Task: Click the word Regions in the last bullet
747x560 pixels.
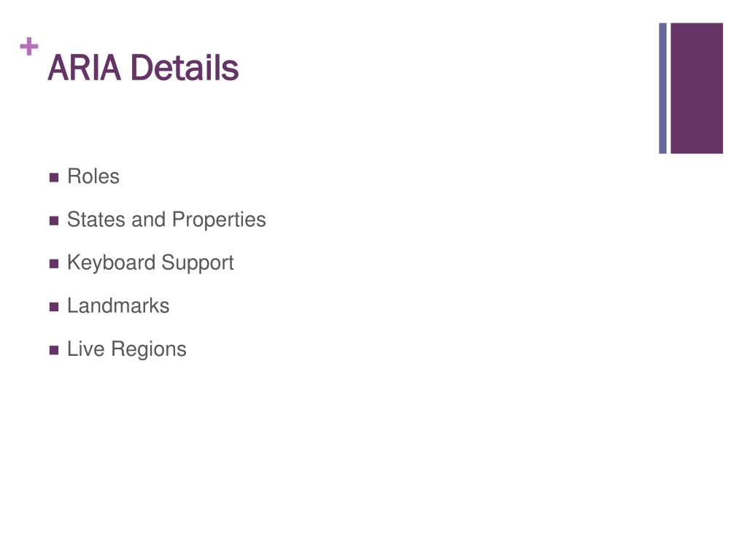Action: pos(149,349)
